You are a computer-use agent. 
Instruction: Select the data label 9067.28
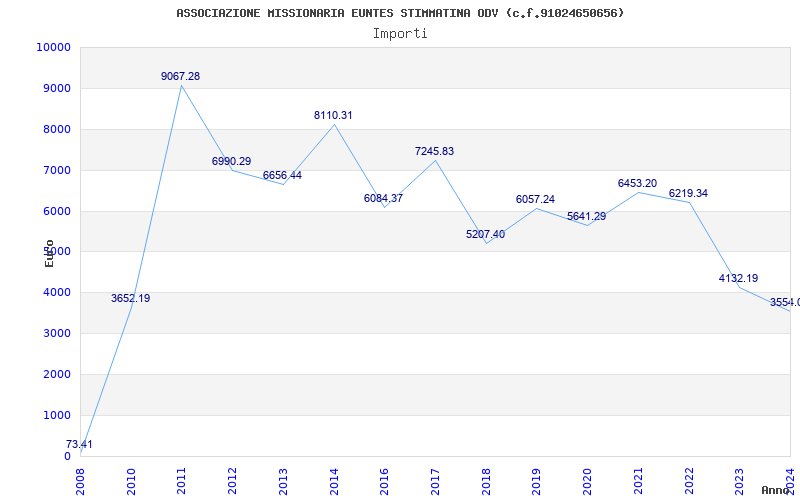click(x=181, y=77)
